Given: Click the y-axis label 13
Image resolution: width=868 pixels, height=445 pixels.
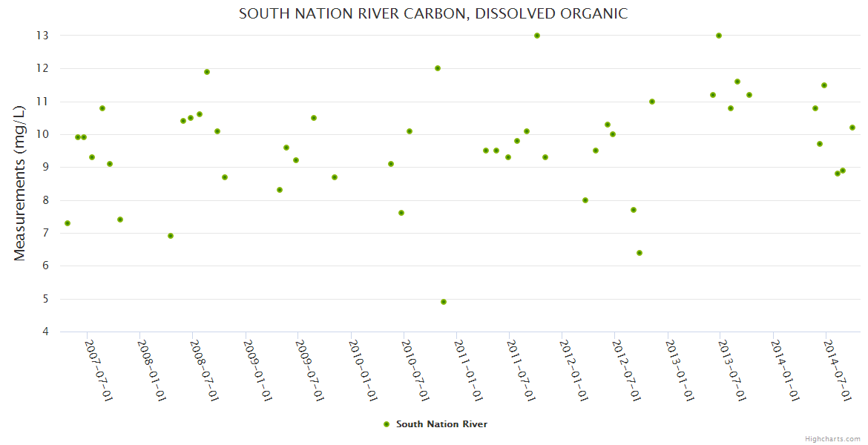Looking at the screenshot, I should pos(43,36).
